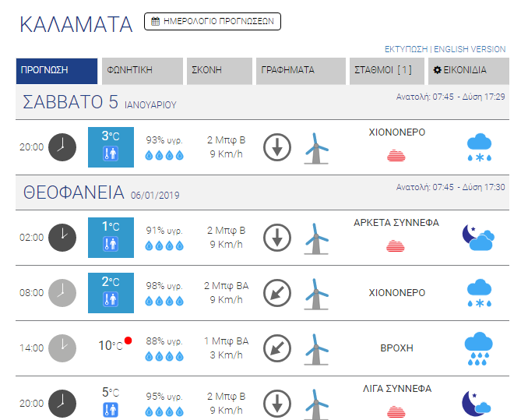Viewport: 521px width, 420px height.
Task: Click the ΕΚΤΥΠΩΣΗ print link
Action: [x=406, y=49]
